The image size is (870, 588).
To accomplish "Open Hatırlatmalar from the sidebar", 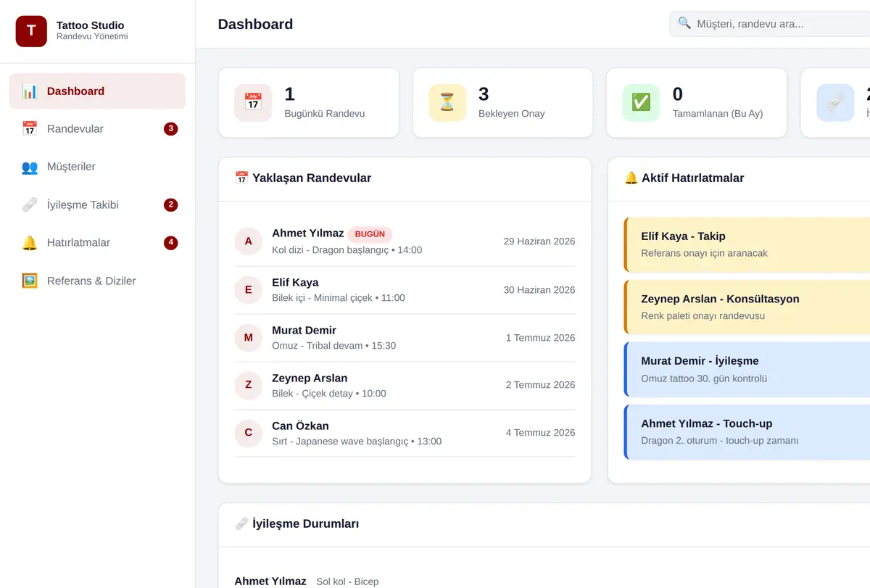I will 98,243.
